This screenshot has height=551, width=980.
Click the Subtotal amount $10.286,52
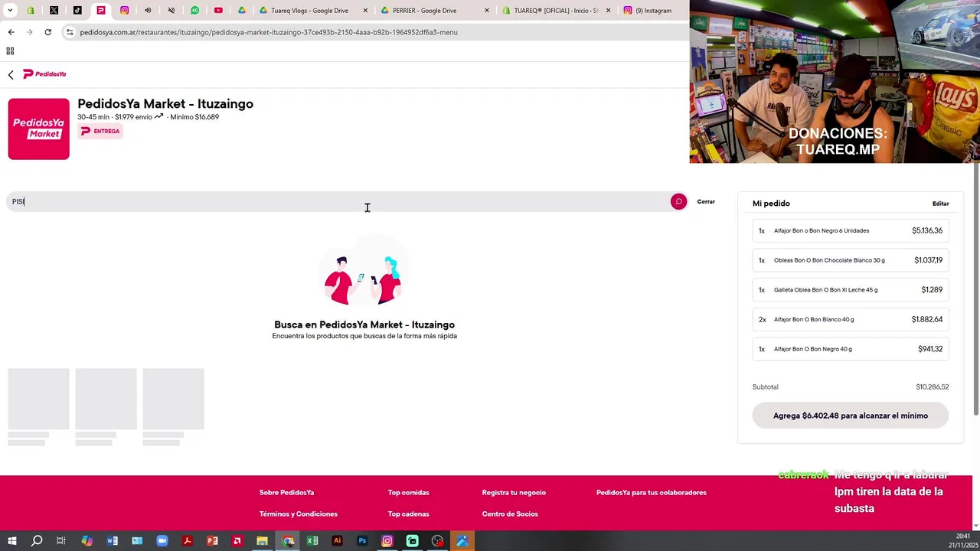932,387
